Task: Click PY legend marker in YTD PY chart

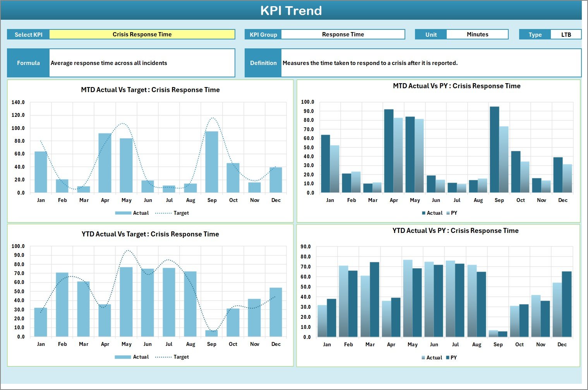Action: click(x=447, y=358)
